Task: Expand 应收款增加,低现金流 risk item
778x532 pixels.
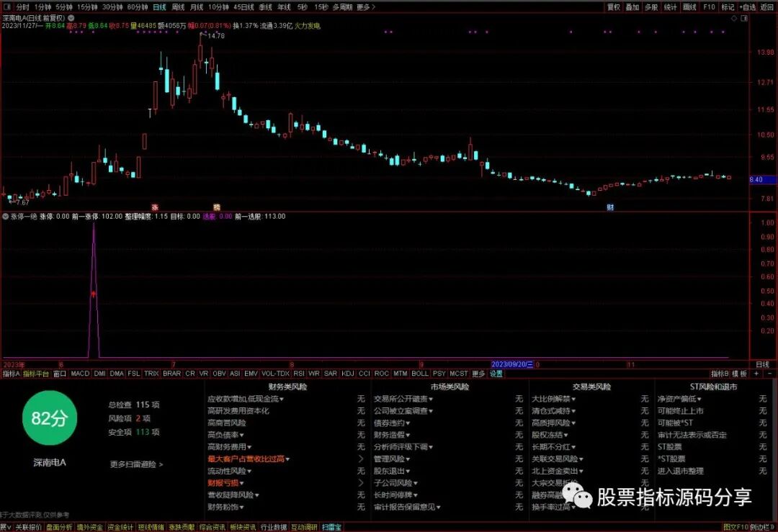Action: click(246, 399)
